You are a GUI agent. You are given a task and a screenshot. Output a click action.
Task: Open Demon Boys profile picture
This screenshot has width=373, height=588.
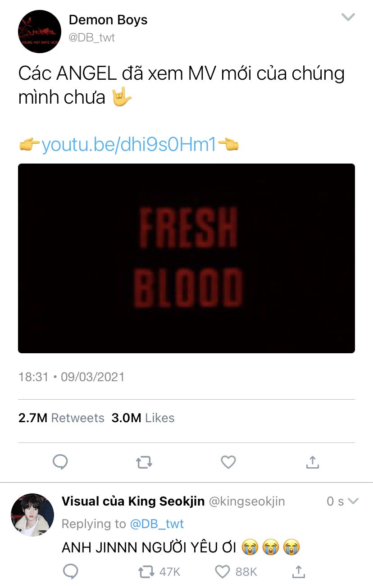40,32
